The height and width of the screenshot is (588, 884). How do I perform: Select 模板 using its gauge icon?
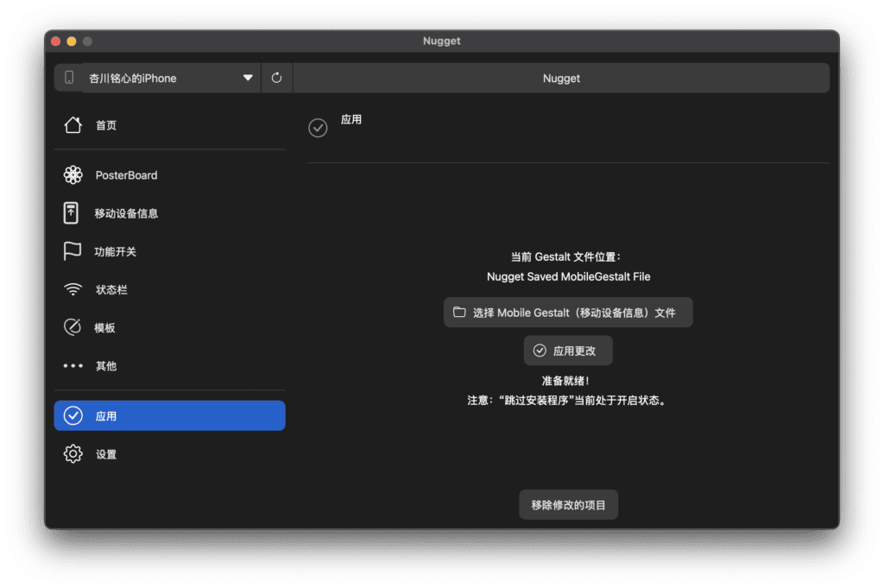coord(73,327)
